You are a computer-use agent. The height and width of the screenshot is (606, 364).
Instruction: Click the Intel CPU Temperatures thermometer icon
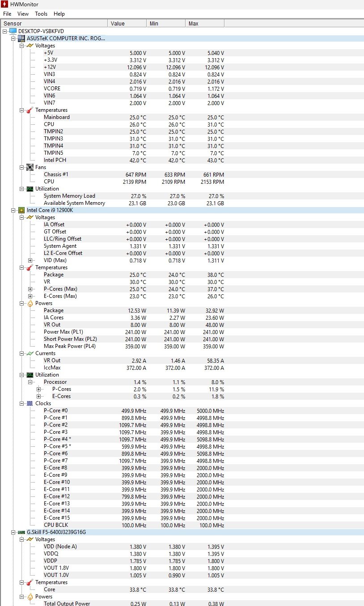[30, 267]
